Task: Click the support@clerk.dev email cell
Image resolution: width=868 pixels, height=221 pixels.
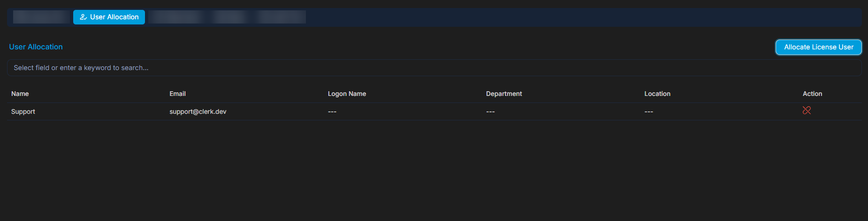Action: [198, 112]
